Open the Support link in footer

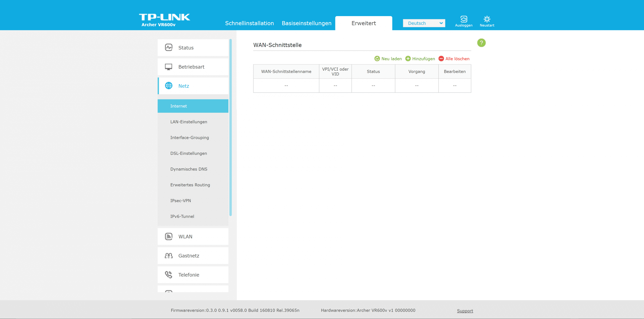click(465, 311)
